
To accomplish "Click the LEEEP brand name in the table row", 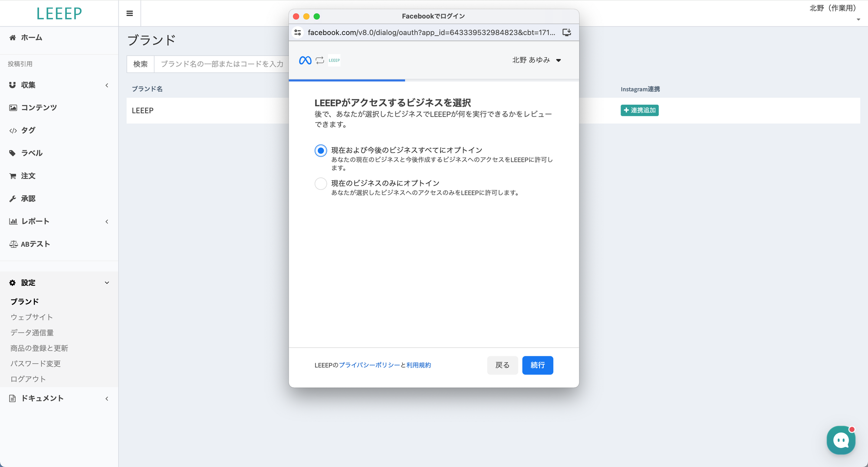I will coord(143,111).
